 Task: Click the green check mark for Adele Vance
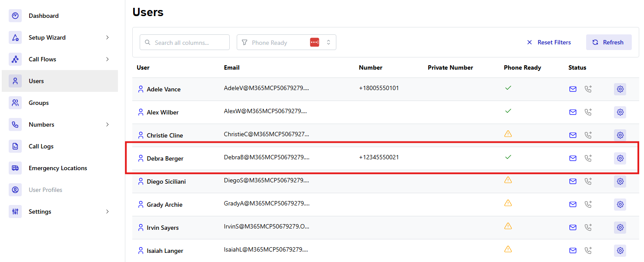(508, 88)
